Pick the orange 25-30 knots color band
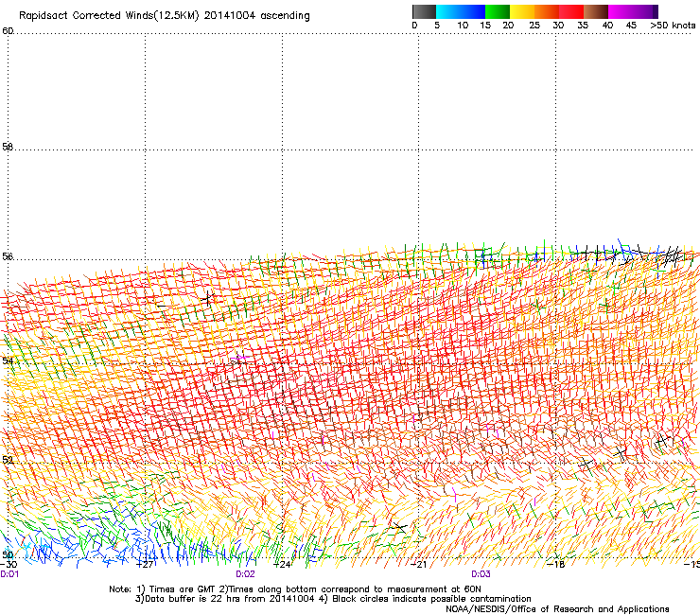Image resolution: width=700 pixels, height=615 pixels. click(x=547, y=11)
